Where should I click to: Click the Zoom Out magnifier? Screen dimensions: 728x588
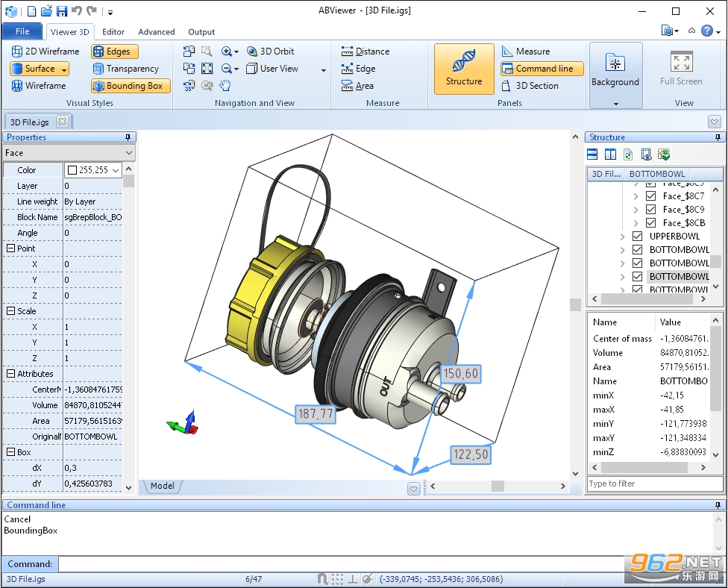(x=227, y=68)
